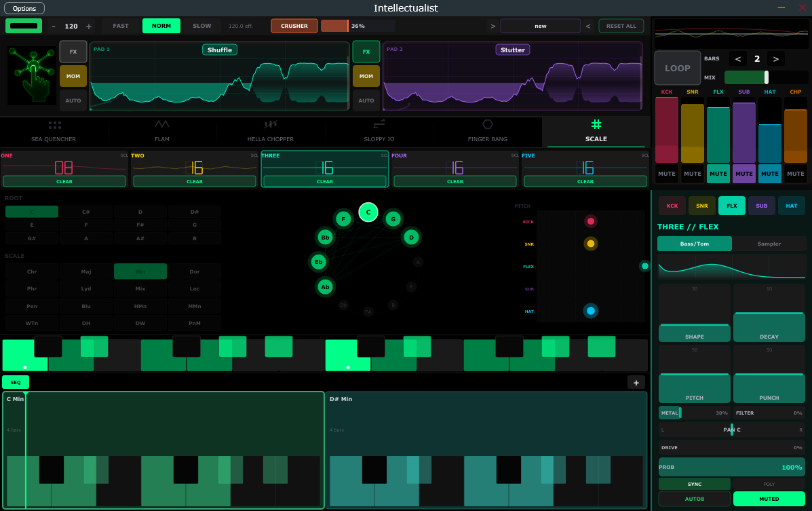Adjust the MIX slider

click(765, 77)
